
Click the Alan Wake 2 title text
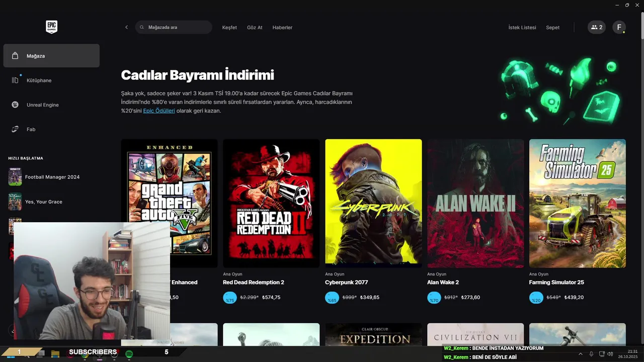443,283
